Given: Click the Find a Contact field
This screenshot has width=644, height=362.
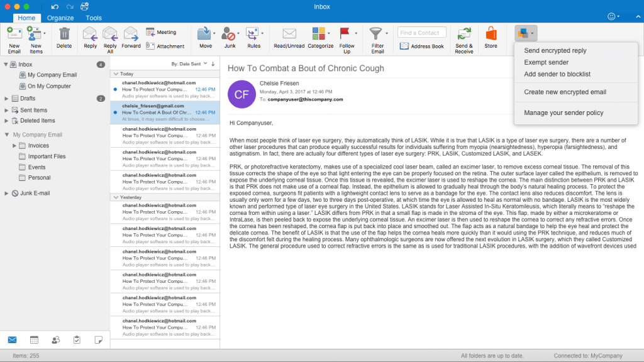Looking at the screenshot, I should pyautogui.click(x=421, y=33).
